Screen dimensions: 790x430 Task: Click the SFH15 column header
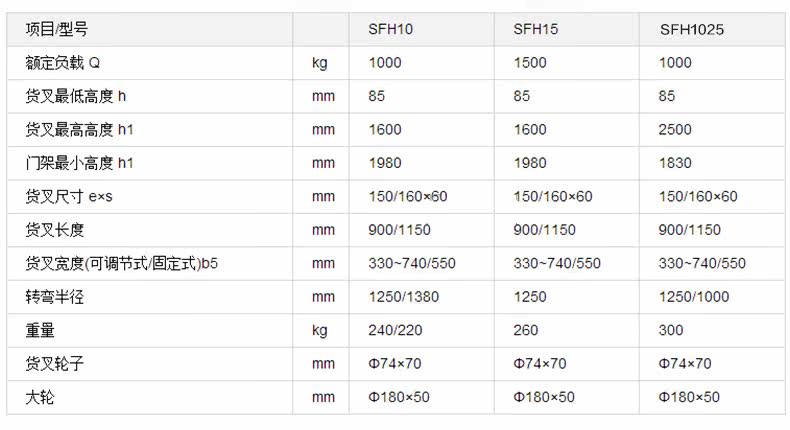point(536,30)
